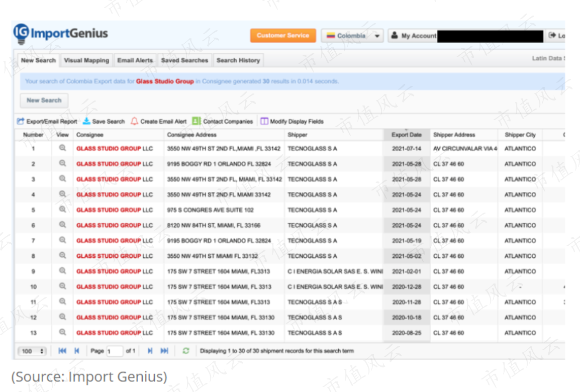Click the Save Search download icon
Image resolution: width=580 pixels, height=392 pixels.
point(86,121)
